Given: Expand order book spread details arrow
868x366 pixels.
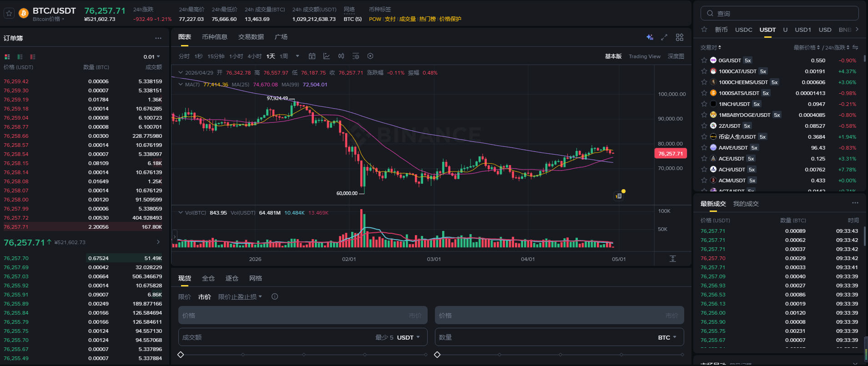Looking at the screenshot, I should click(x=158, y=242).
